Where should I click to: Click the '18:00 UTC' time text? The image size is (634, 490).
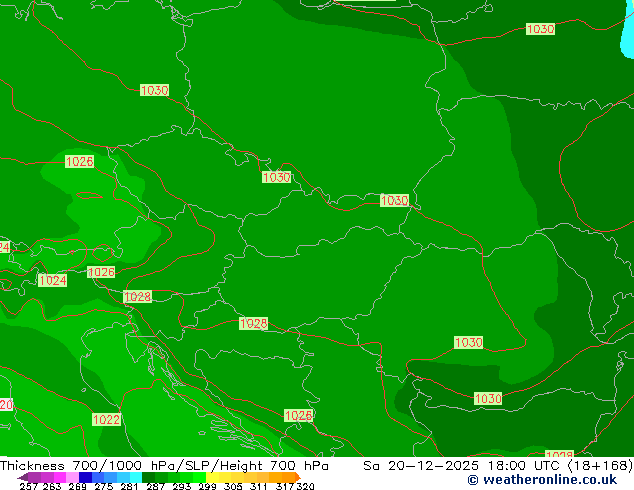click(525, 466)
